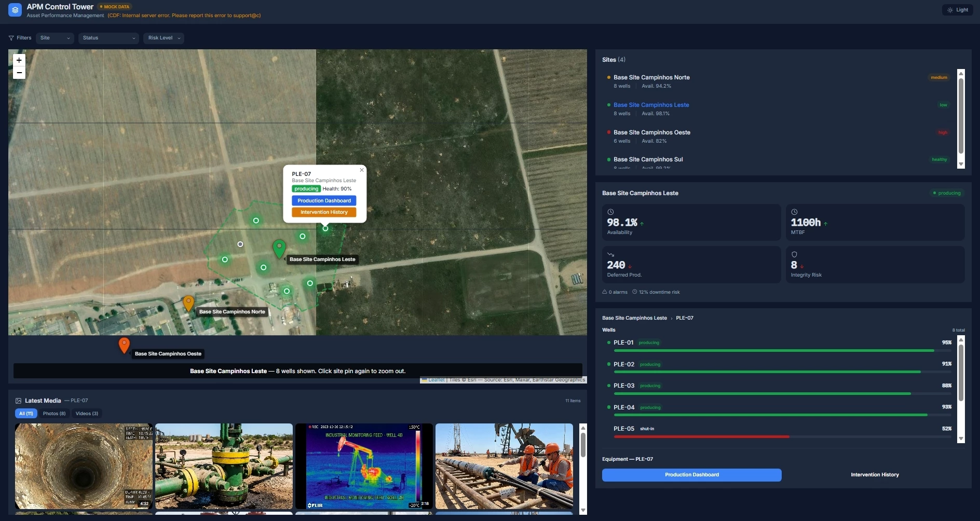Viewport: 980px width, 521px height.
Task: Click the APM Control Tower logo icon
Action: (15, 10)
